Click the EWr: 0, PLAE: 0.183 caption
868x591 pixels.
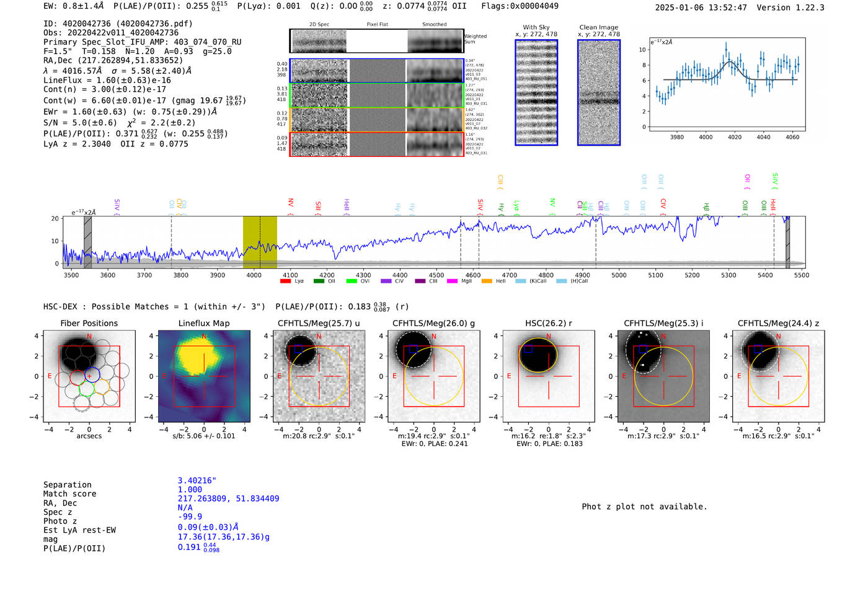(x=549, y=443)
